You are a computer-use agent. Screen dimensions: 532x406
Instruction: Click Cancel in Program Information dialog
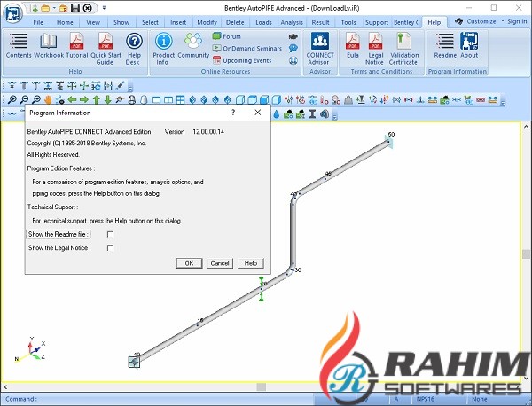pyautogui.click(x=220, y=263)
